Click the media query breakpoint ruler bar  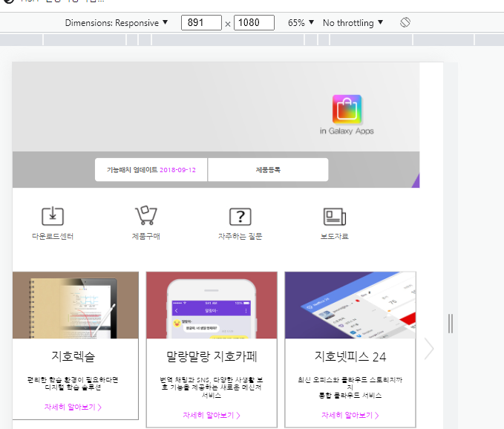pos(252,40)
